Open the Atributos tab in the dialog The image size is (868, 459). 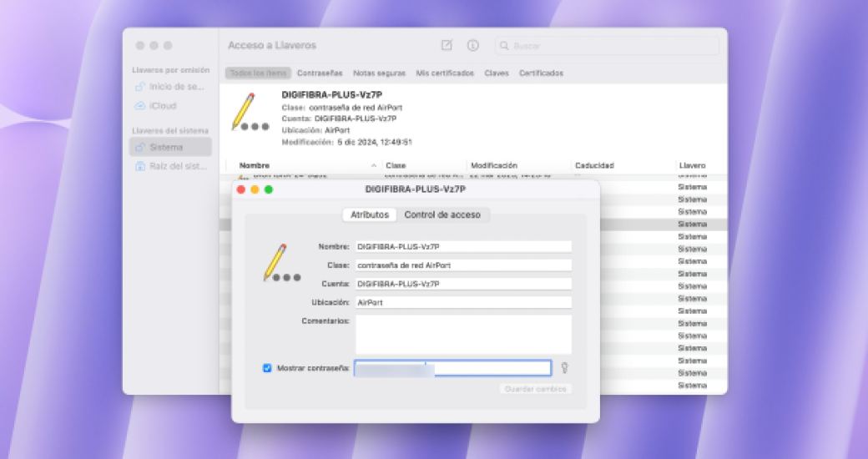tap(369, 214)
